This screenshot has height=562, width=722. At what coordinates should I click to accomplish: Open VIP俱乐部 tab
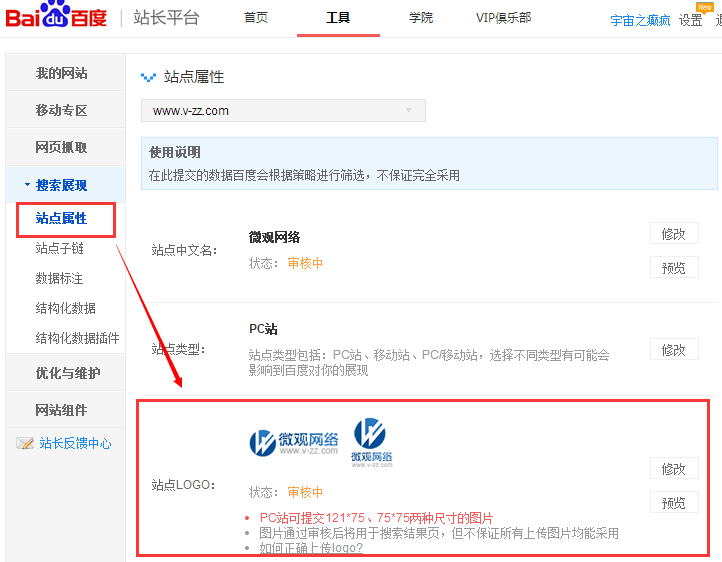pos(503,18)
